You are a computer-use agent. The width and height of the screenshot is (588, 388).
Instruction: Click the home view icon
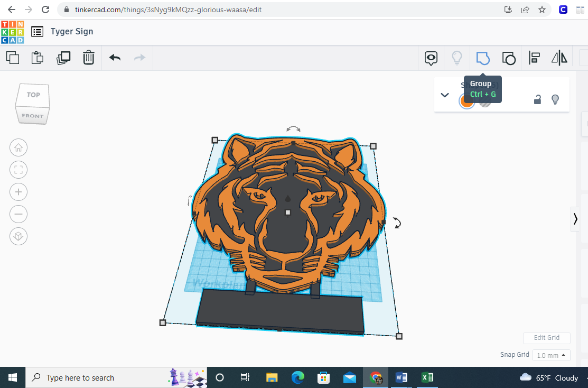(18, 147)
